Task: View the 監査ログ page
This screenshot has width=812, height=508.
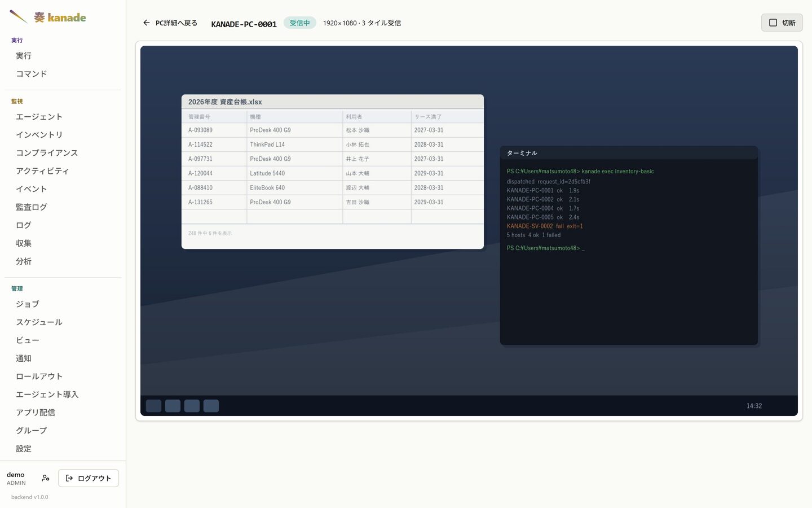Action: point(63,207)
